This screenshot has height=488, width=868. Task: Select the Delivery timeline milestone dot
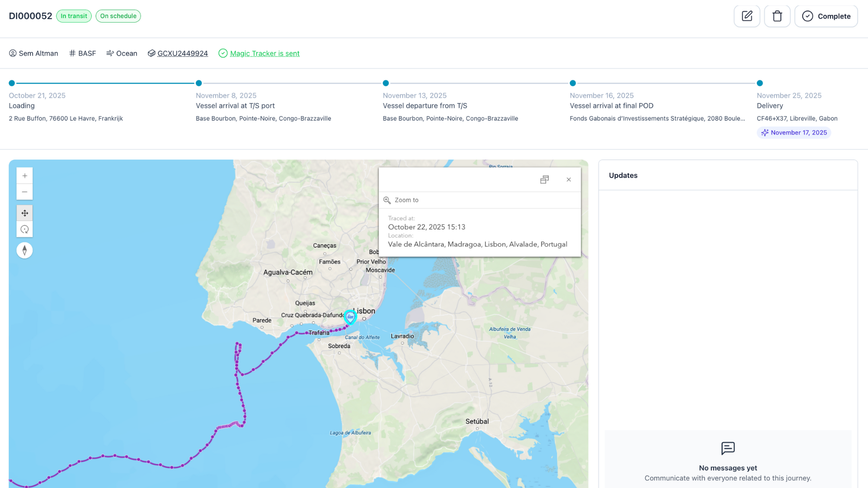[x=760, y=83]
